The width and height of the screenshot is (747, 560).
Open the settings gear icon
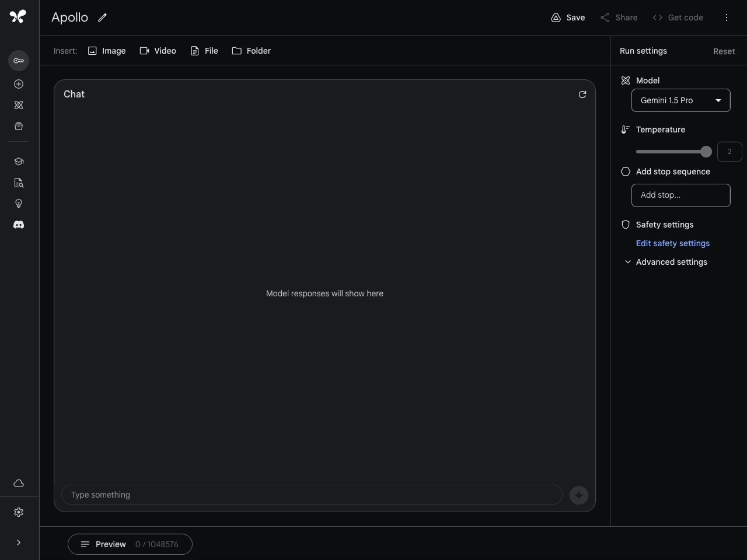click(x=19, y=512)
